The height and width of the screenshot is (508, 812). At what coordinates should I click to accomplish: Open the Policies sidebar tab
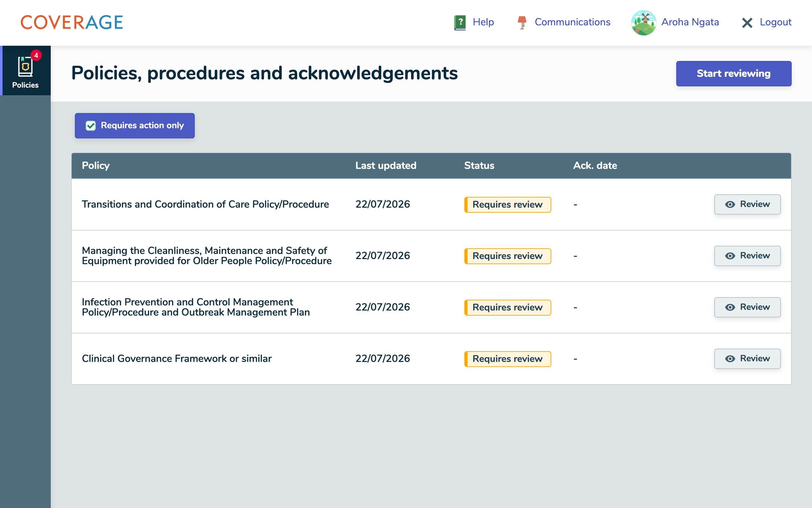pyautogui.click(x=25, y=70)
